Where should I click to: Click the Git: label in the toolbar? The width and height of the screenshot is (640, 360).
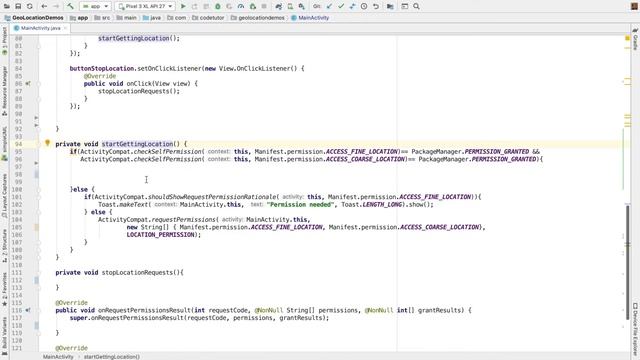coord(317,6)
